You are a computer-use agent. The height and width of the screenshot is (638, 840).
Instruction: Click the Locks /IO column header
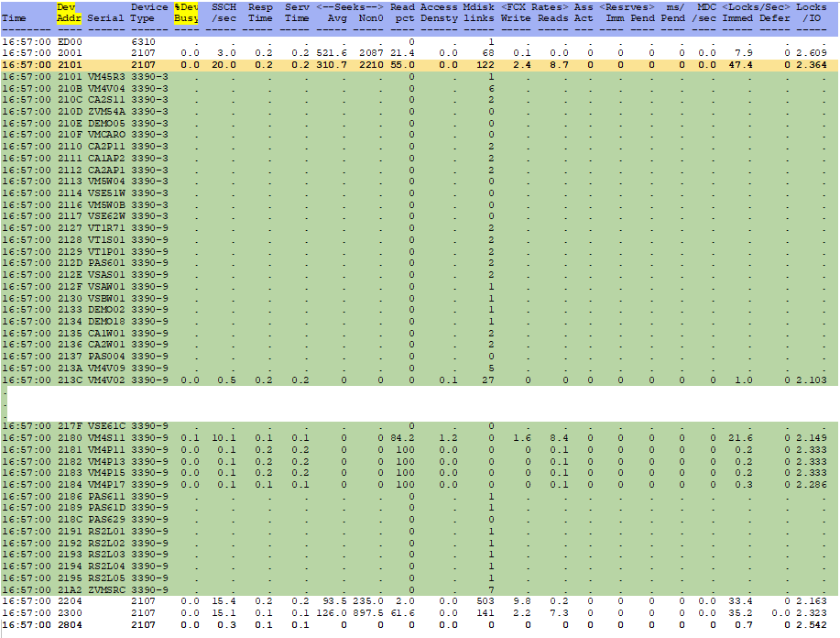click(x=811, y=13)
